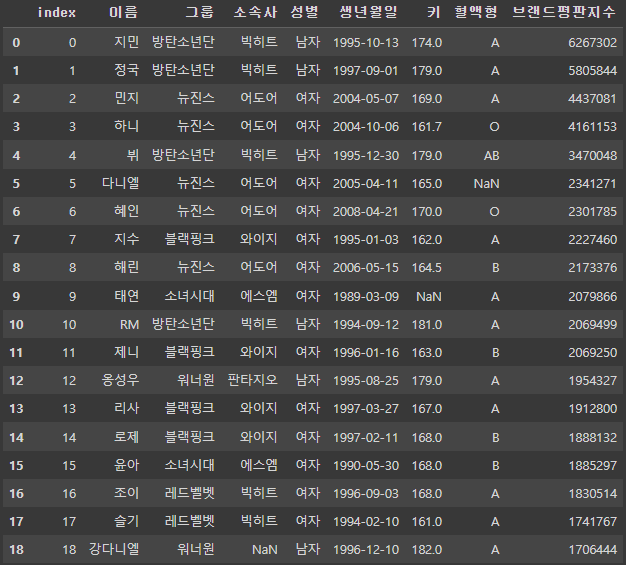Click '레드벨벳' in 슬기's row

tap(190, 521)
